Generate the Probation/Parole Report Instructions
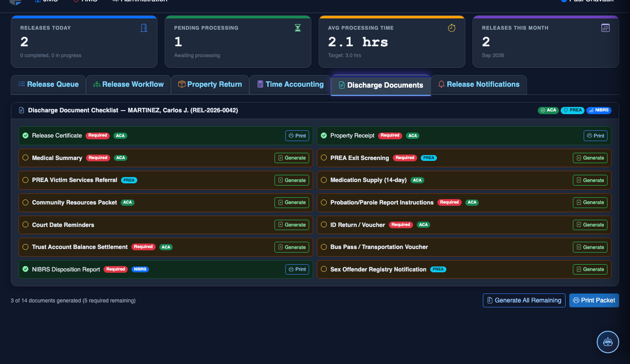630x364 pixels. (590, 202)
